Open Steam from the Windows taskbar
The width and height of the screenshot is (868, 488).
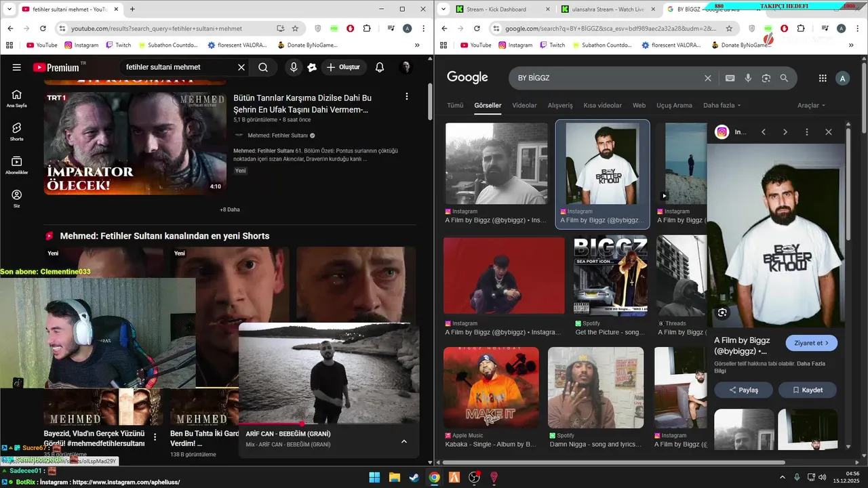point(414,477)
